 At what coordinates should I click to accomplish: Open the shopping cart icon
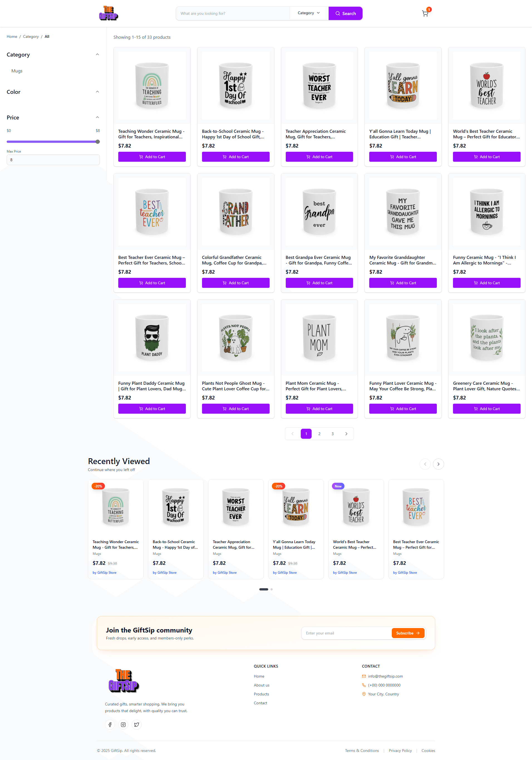coord(425,14)
